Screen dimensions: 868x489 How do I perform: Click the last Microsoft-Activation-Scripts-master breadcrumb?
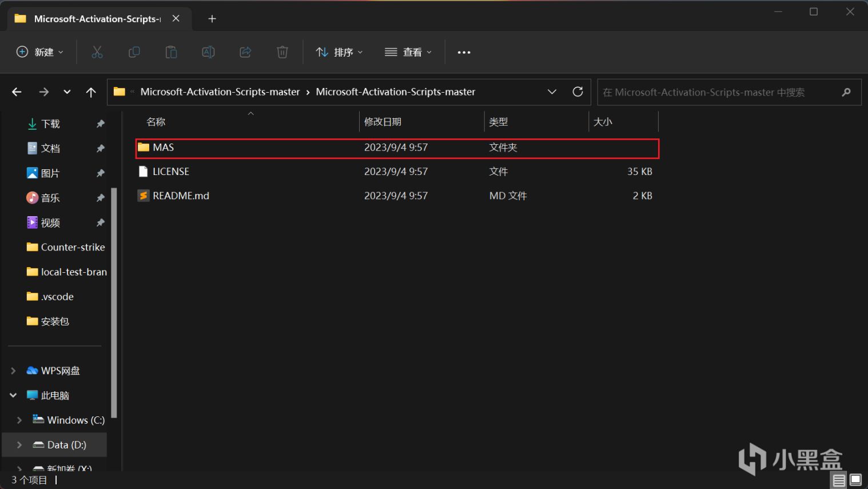(x=396, y=92)
